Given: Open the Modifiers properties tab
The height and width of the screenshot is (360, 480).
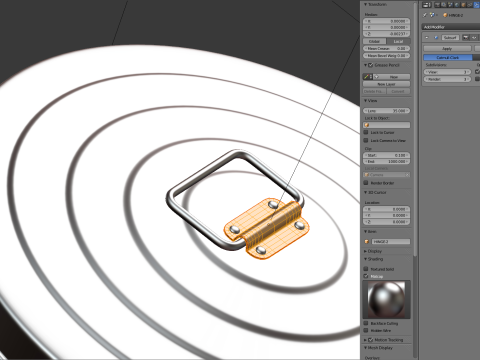Looking at the screenshot, I should [476, 5].
